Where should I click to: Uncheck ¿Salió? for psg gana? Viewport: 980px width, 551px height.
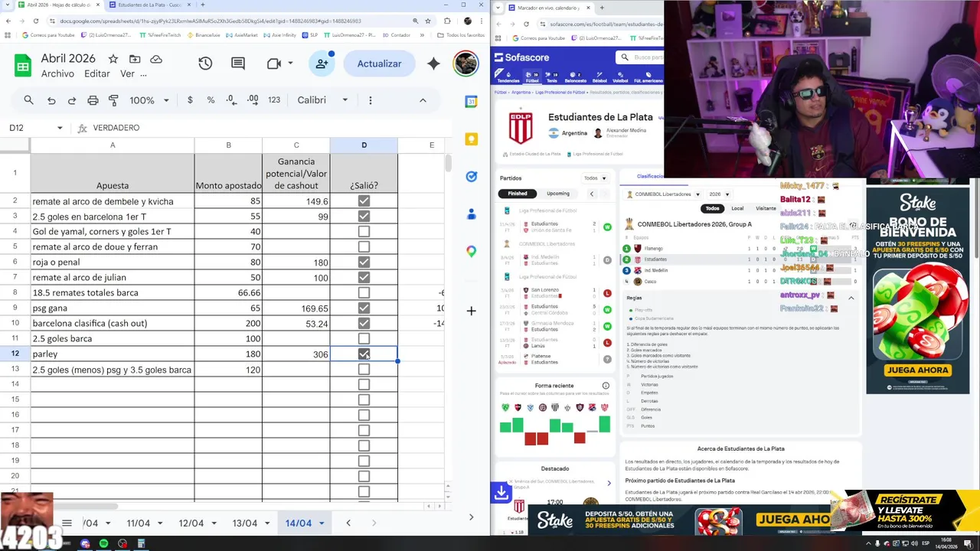364,308
